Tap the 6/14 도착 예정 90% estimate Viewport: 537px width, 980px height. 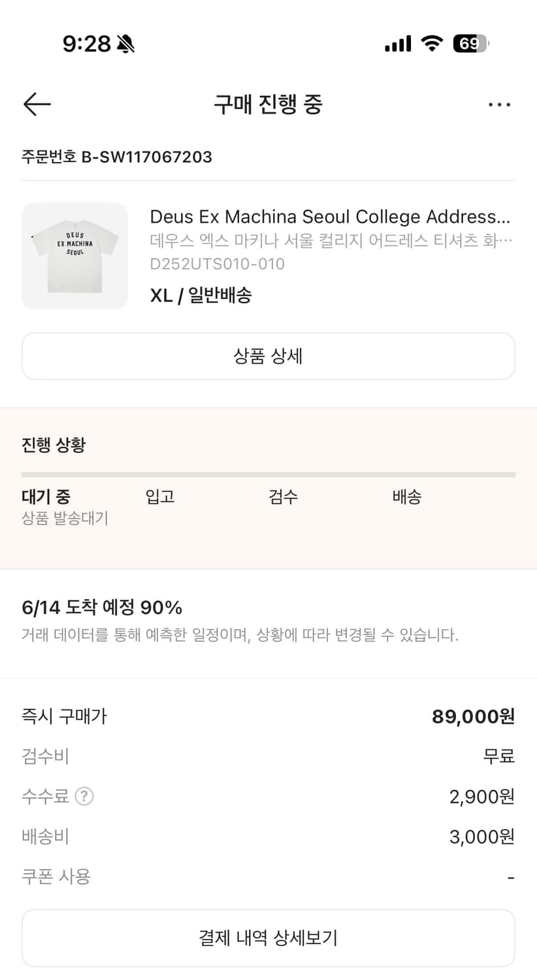[102, 608]
